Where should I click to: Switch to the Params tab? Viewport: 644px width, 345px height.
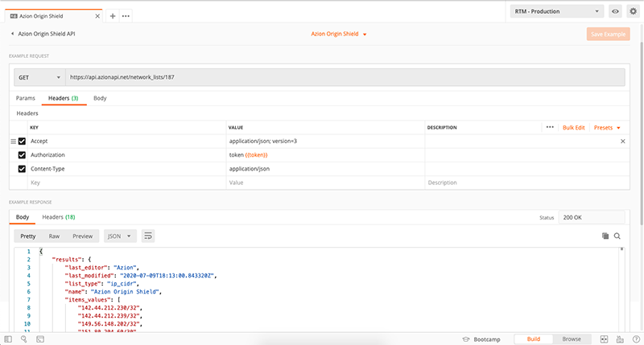pos(26,98)
